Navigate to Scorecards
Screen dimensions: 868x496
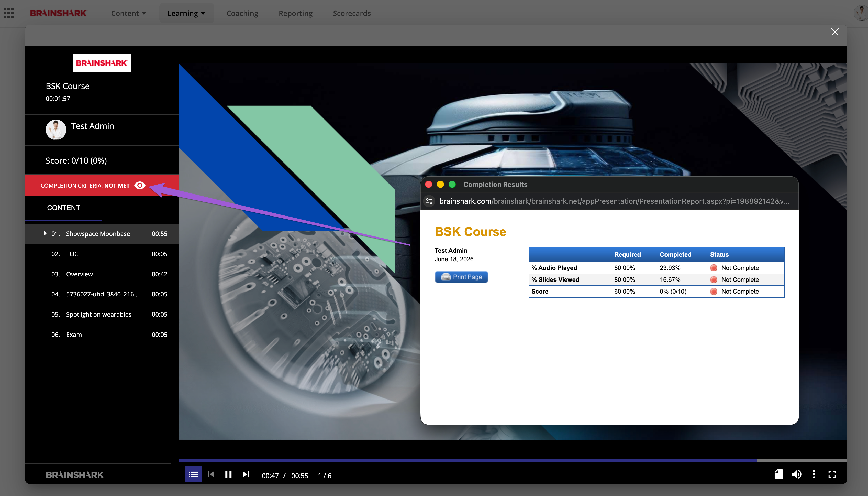pyautogui.click(x=352, y=13)
